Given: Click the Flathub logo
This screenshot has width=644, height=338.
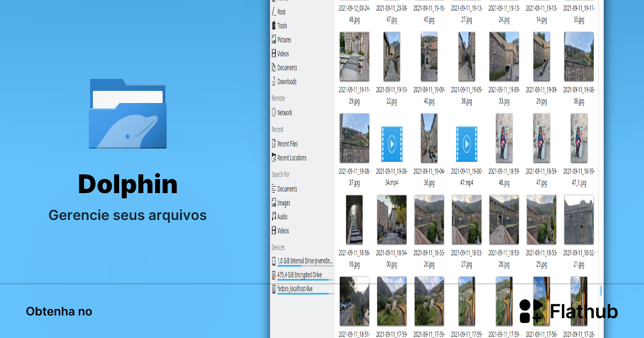Looking at the screenshot, I should coord(568,312).
